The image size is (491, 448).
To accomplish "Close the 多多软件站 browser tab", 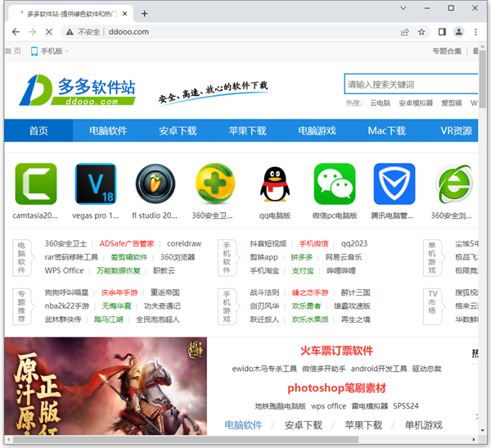I will (x=124, y=13).
